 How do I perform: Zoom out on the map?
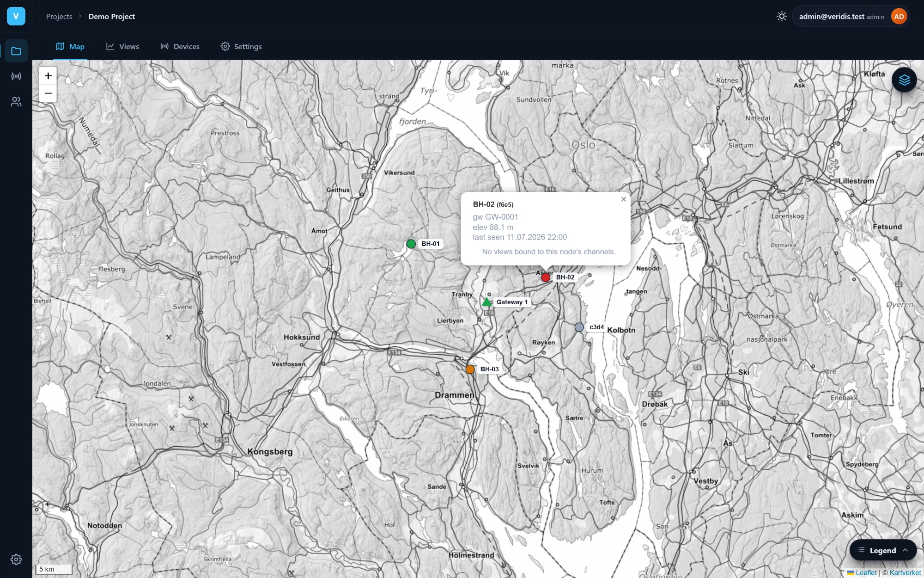[x=48, y=93]
